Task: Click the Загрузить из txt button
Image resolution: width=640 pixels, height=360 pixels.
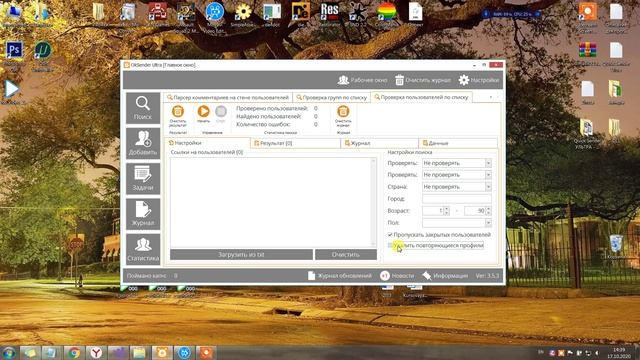Action: pyautogui.click(x=241, y=254)
